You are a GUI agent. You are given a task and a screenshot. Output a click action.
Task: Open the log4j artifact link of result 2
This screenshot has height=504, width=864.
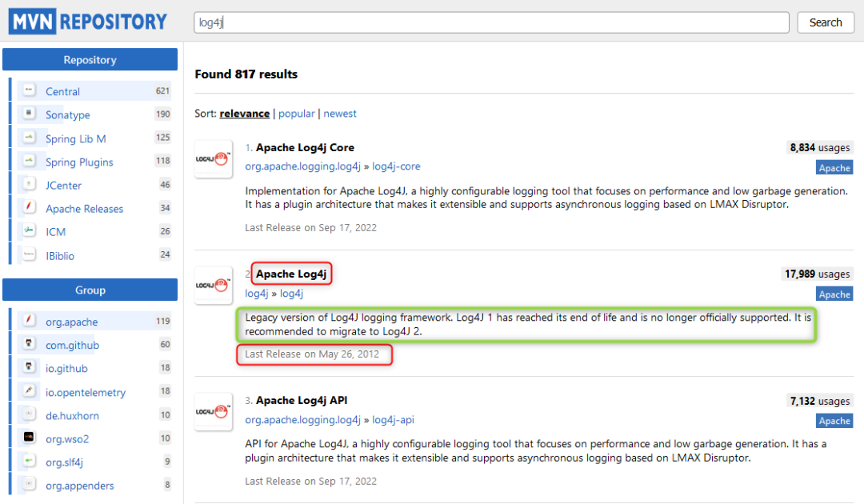pyautogui.click(x=291, y=293)
